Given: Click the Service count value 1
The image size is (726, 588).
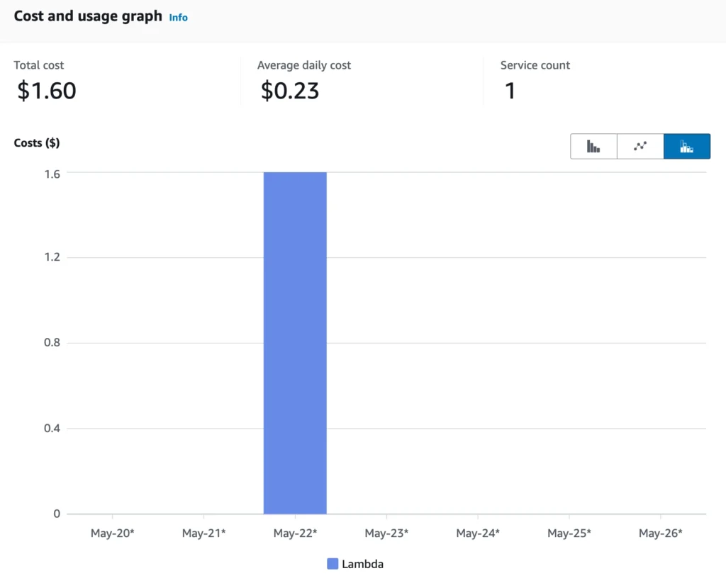Looking at the screenshot, I should (x=510, y=91).
